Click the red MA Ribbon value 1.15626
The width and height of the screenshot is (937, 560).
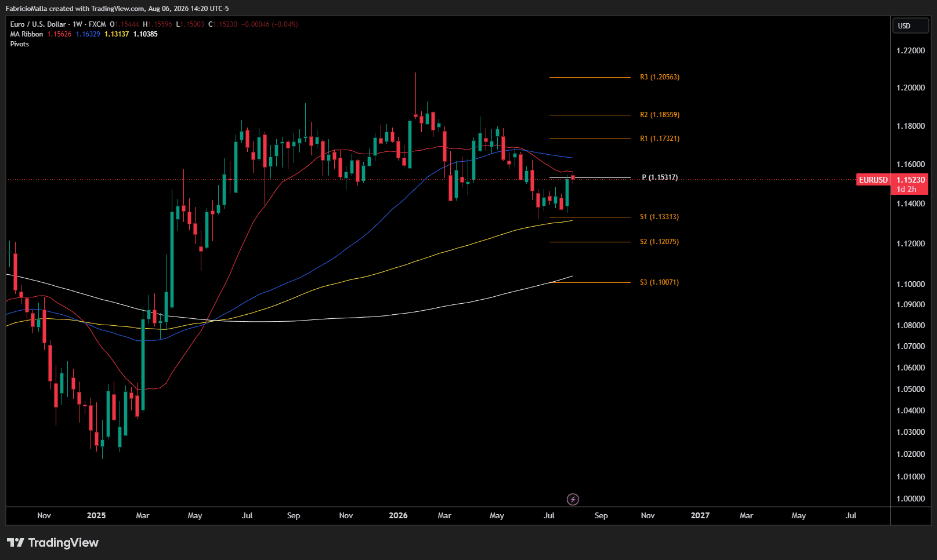59,34
